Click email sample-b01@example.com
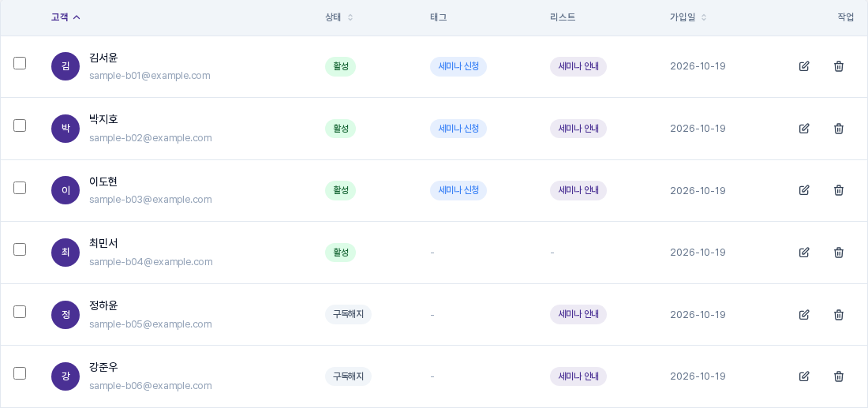The image size is (868, 408). [x=149, y=76]
